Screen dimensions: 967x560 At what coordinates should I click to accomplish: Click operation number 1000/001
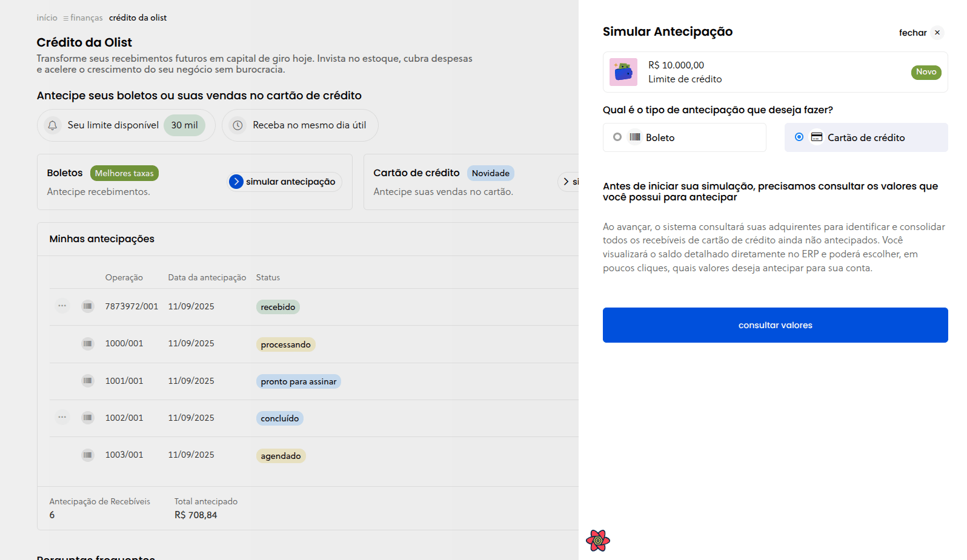coord(124,343)
